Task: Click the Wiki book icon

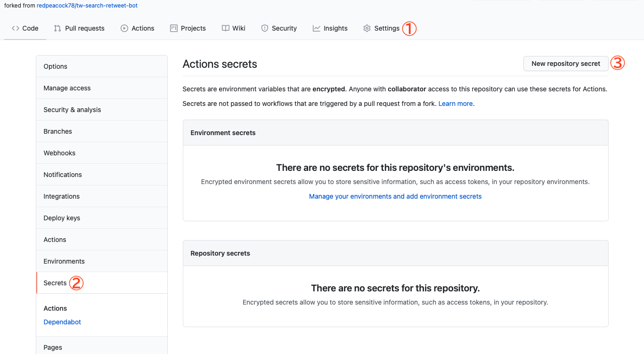Action: [x=226, y=28]
